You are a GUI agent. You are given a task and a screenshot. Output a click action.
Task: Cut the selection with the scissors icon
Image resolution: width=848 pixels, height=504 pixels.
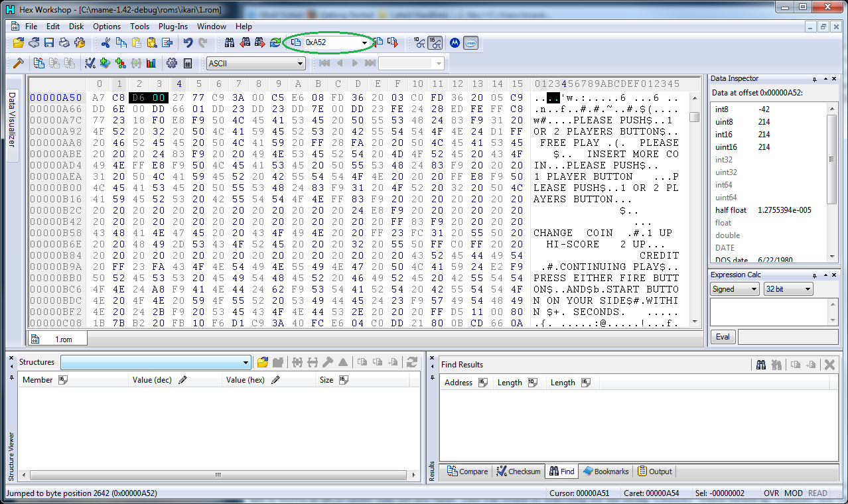(x=106, y=43)
